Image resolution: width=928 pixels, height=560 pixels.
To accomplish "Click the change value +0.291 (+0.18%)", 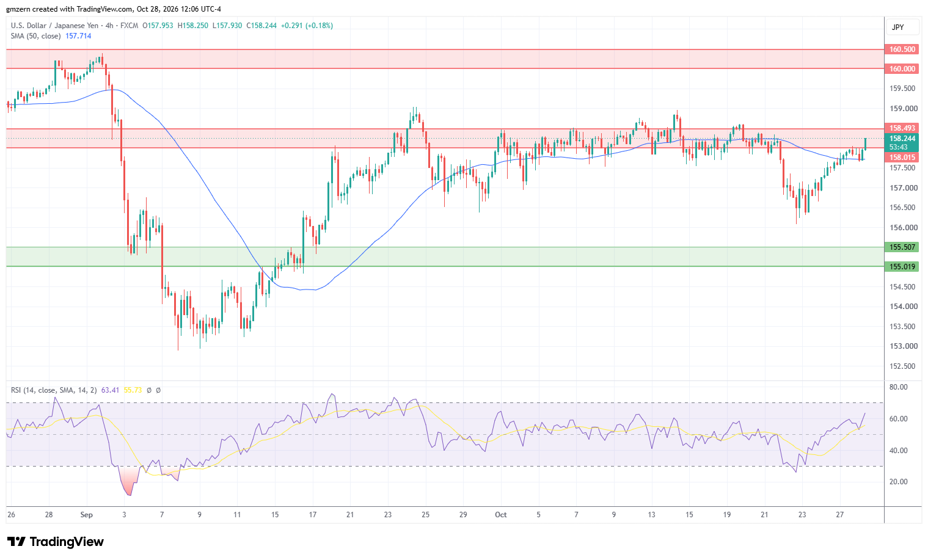I will click(x=307, y=26).
